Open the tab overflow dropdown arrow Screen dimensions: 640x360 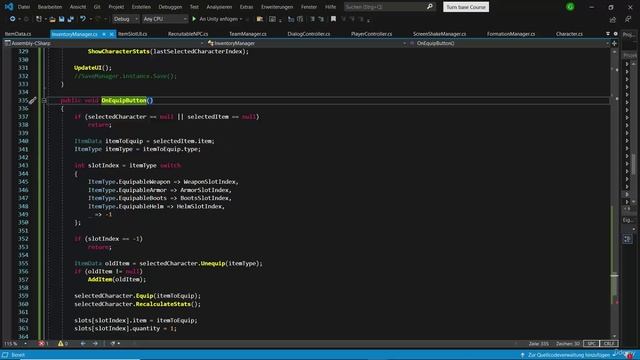coord(608,34)
